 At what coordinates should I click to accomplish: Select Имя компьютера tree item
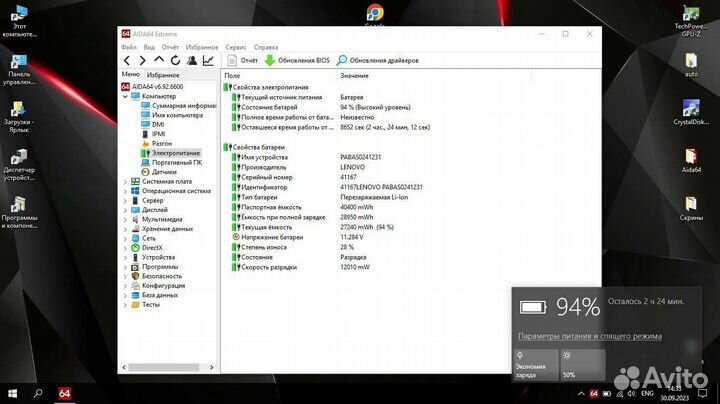tap(172, 115)
